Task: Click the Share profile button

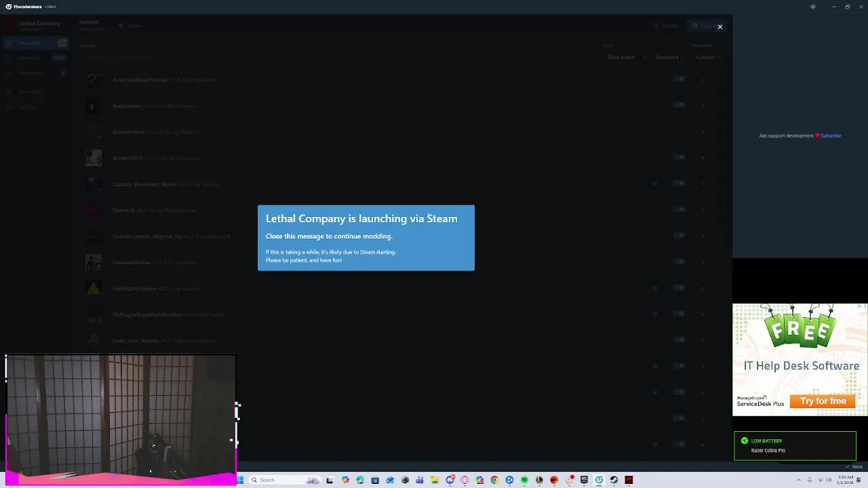Action: 130,26
